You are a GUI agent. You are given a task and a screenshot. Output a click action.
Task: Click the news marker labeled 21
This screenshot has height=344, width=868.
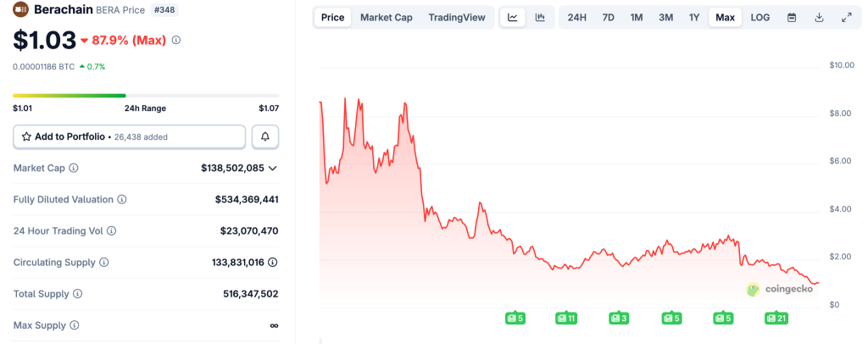(x=776, y=319)
